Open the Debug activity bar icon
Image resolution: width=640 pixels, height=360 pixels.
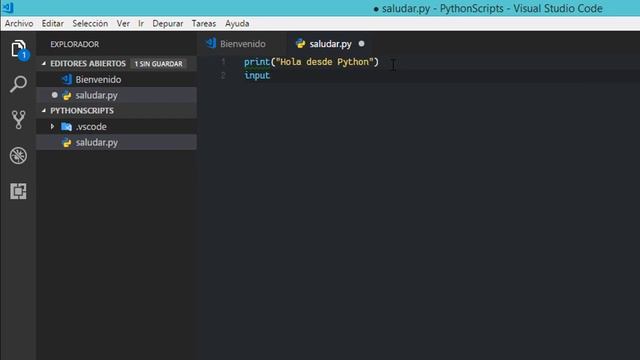click(x=18, y=156)
